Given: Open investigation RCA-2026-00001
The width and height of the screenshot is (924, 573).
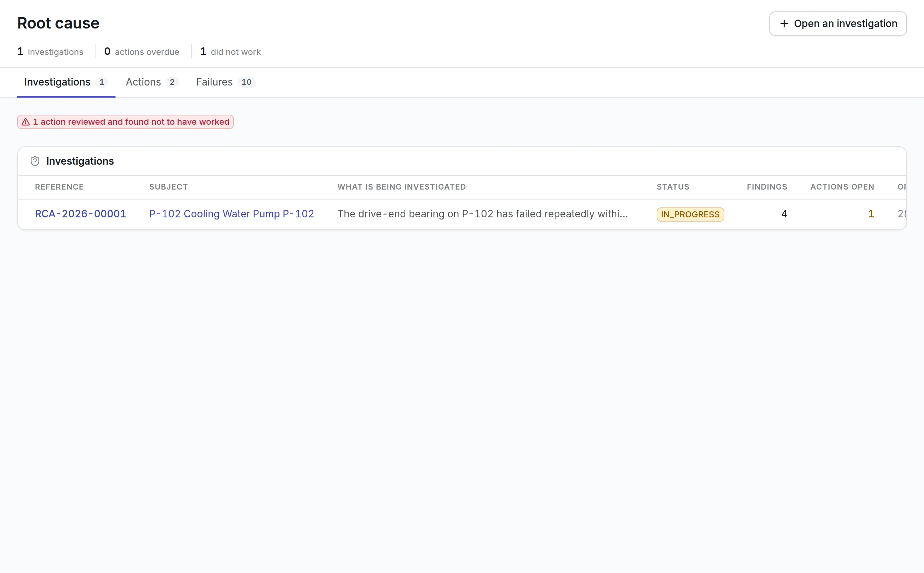Looking at the screenshot, I should click(x=80, y=214).
